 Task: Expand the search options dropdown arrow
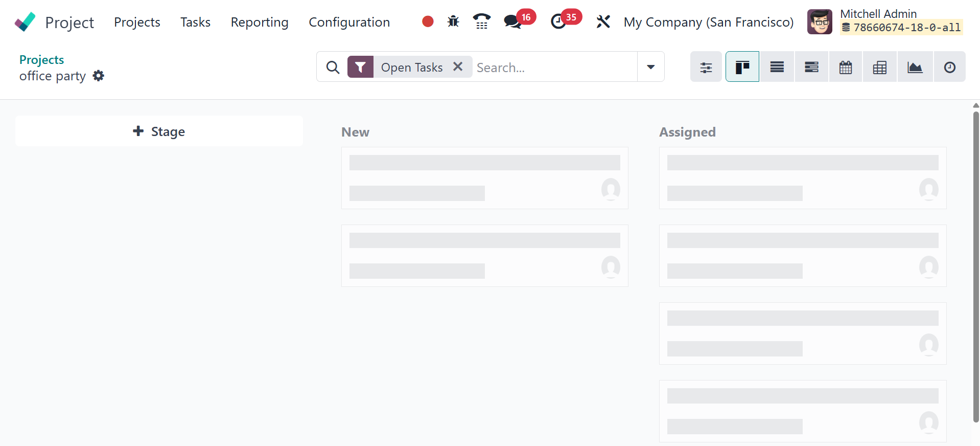[x=650, y=67]
